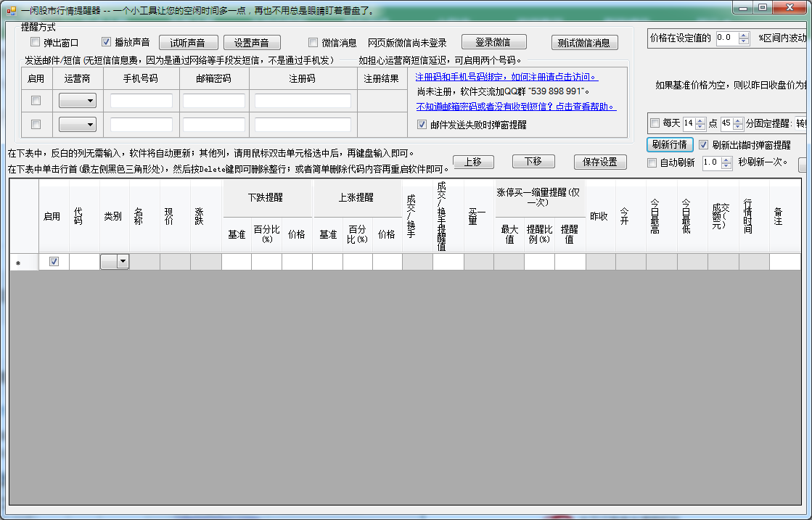Viewport: 812px width, 520px height.
Task: Click the 注册结果 column header
Action: [x=382, y=78]
